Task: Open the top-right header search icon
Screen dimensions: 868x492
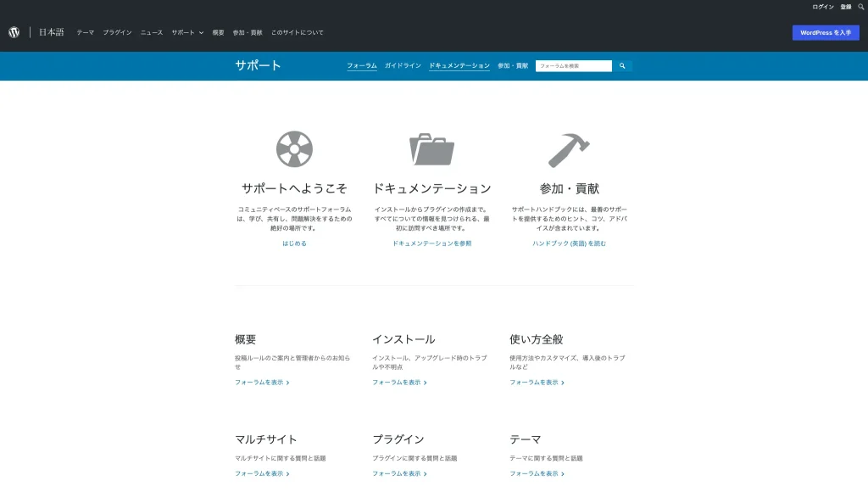Action: coord(861,7)
